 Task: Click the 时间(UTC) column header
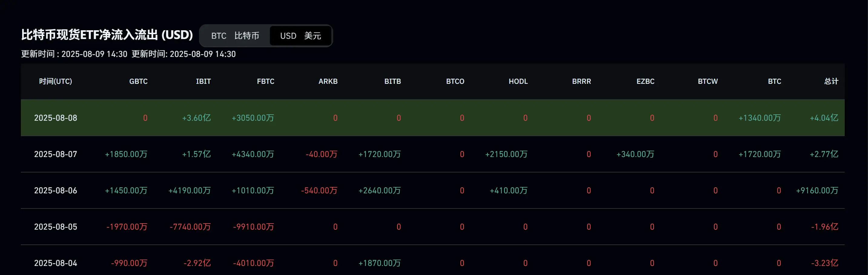tap(56, 81)
